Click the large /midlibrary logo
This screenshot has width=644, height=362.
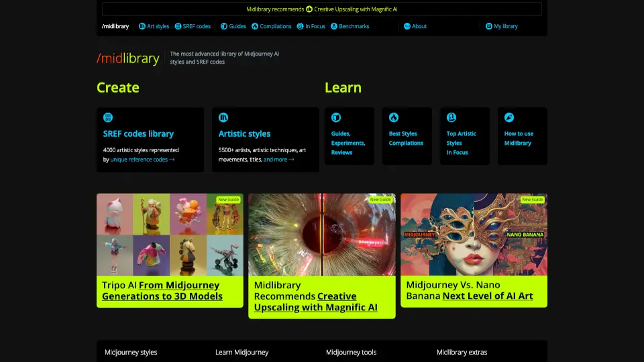pyautogui.click(x=127, y=59)
